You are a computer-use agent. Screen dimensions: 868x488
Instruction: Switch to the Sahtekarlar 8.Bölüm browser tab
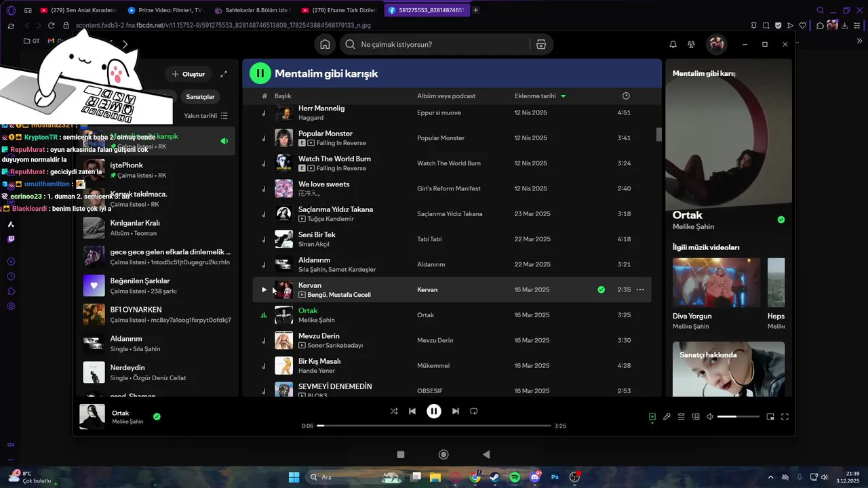(x=251, y=10)
